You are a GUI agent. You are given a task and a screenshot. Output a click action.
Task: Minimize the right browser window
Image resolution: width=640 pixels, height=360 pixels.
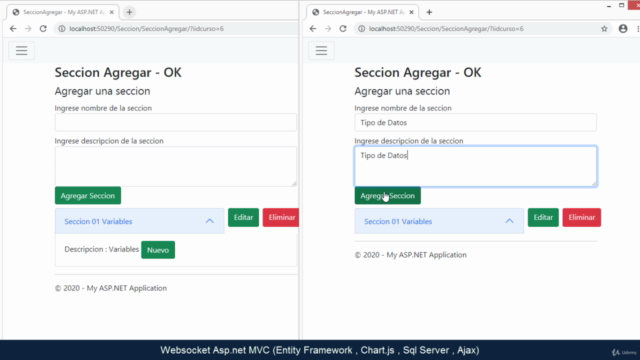click(x=609, y=6)
